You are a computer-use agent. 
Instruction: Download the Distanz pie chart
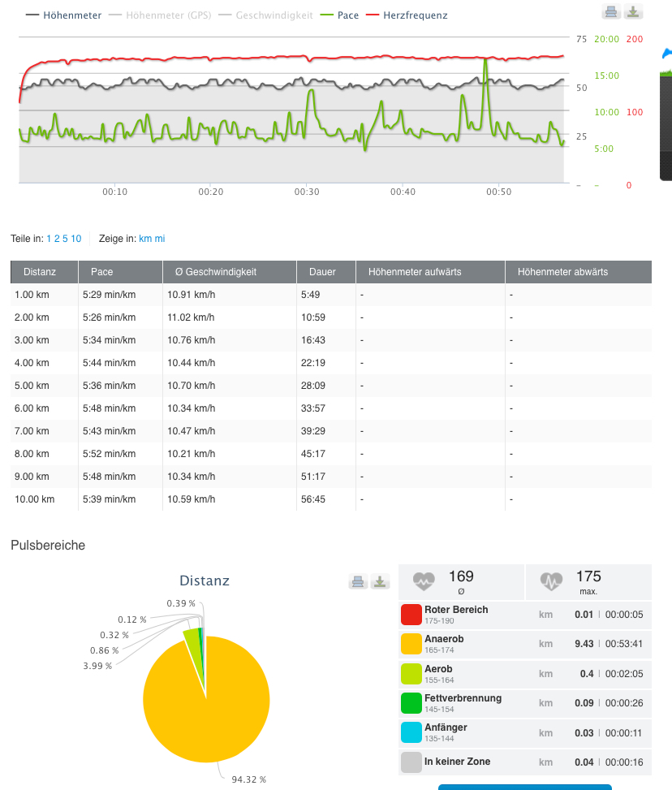(381, 581)
